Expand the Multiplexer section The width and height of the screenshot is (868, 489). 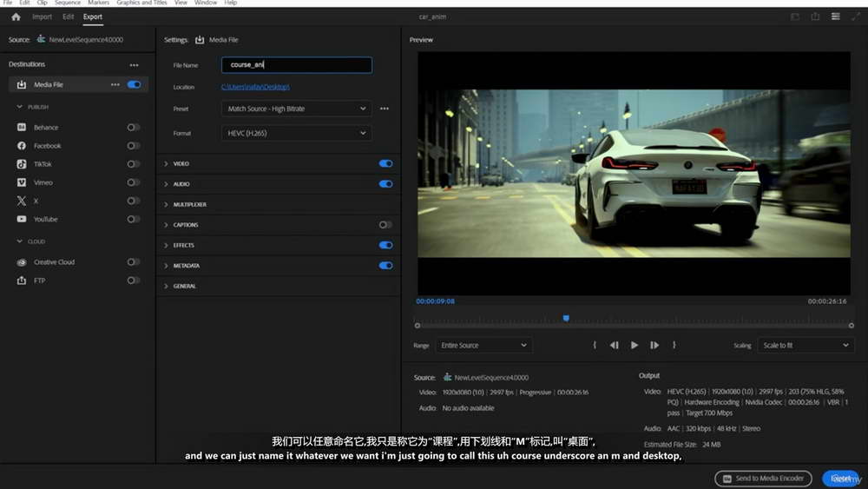166,204
